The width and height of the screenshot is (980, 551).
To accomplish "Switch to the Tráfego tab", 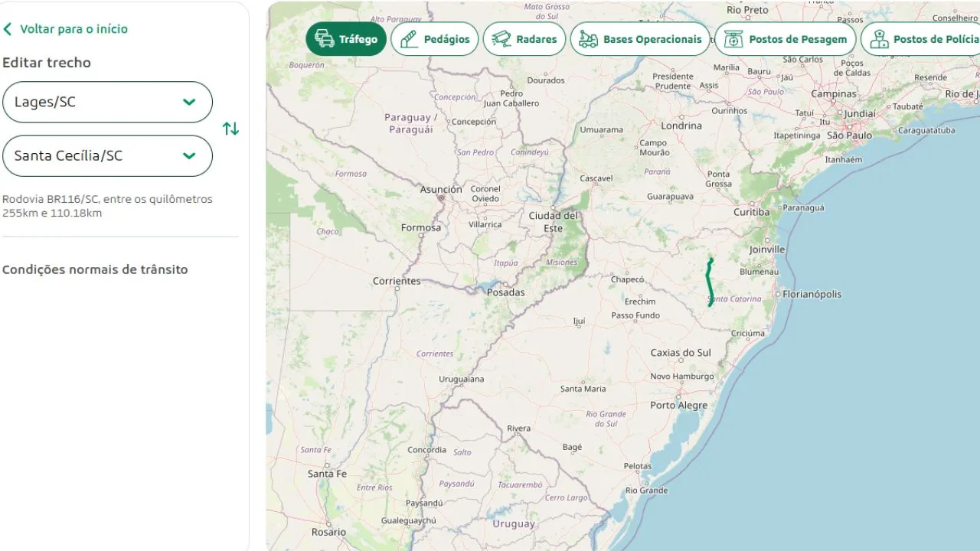I will (x=345, y=38).
